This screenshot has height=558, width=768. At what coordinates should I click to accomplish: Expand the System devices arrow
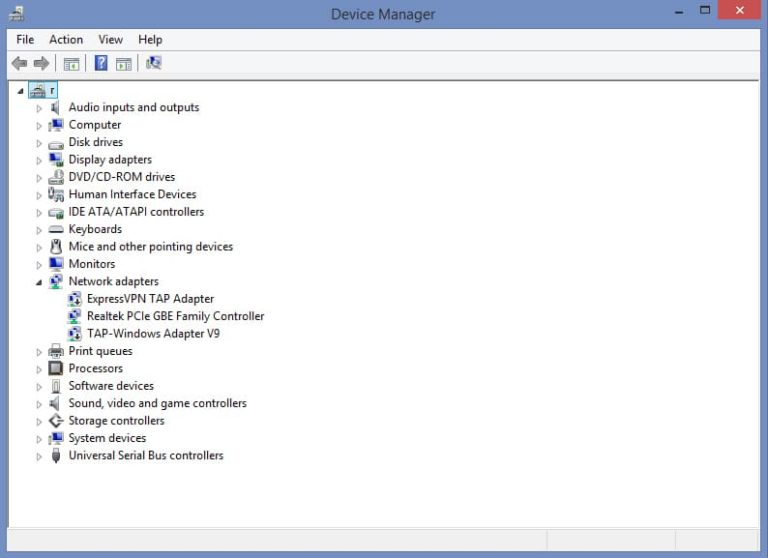point(39,439)
